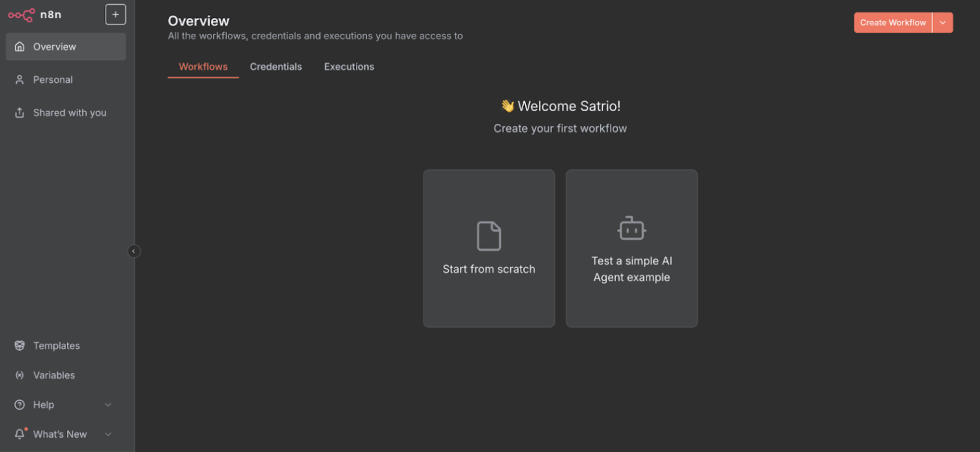980x452 pixels.
Task: Switch to the Workflows tab
Action: [x=203, y=66]
